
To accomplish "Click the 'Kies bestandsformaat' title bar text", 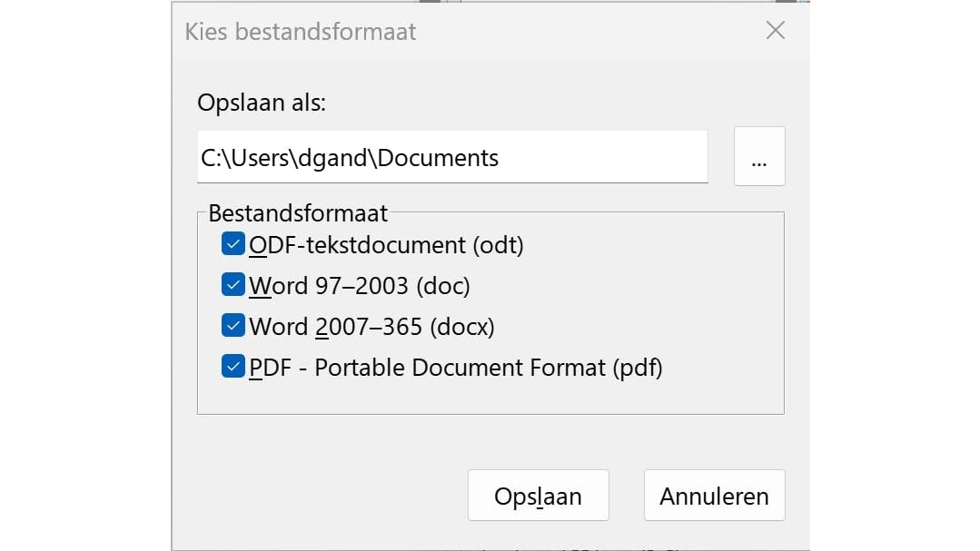I will (x=301, y=32).
